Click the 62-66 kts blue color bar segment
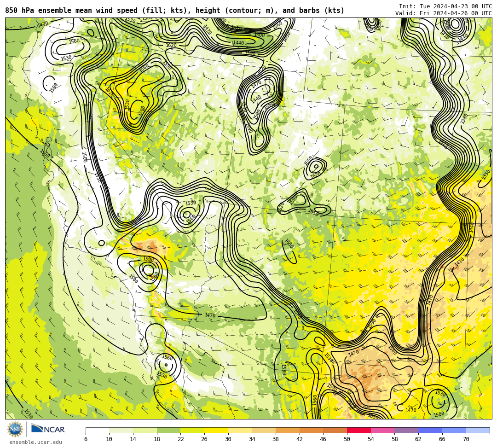 point(430,430)
